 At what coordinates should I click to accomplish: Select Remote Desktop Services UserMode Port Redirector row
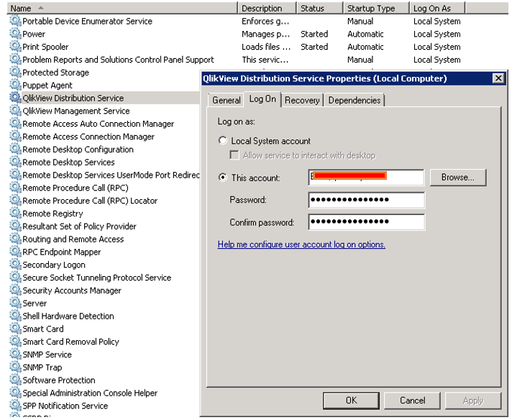click(x=111, y=175)
